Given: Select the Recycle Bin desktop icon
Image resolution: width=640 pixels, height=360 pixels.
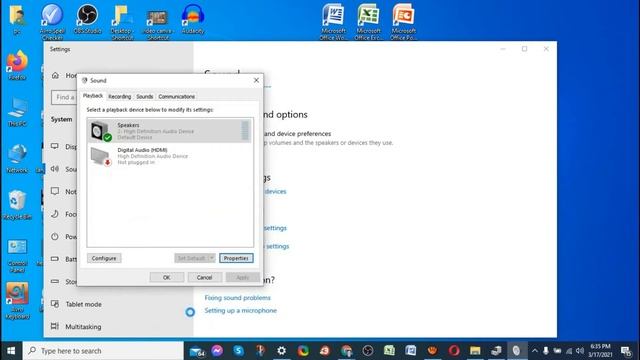Looking at the screenshot, I should click(17, 204).
